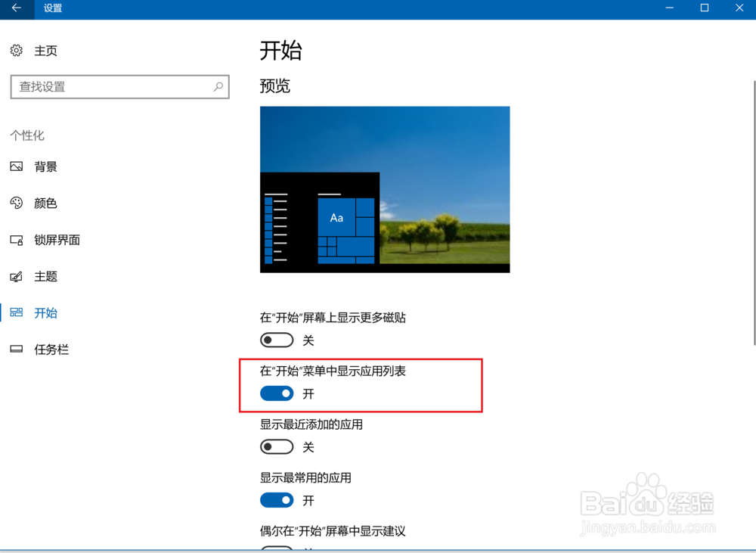
Task: Enable 在开始屏幕上显示更多磁贴
Action: [276, 340]
